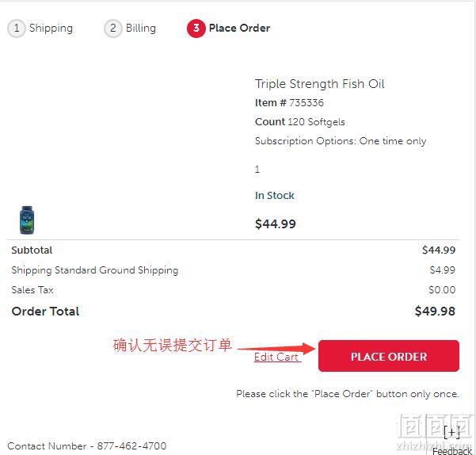Click the Subscription Options: One time only text
Viewport: 476px width, 455px height.
click(341, 141)
